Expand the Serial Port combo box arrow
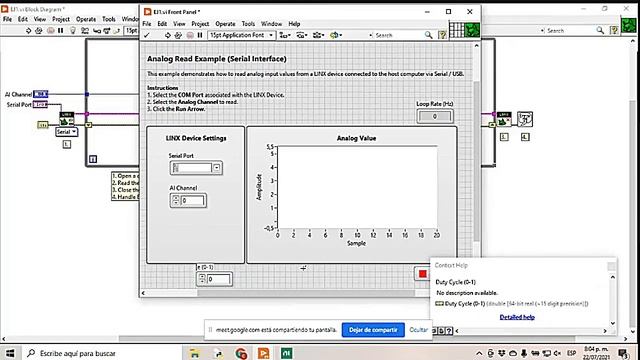Screen dimensions: 640x360 (x=217, y=168)
